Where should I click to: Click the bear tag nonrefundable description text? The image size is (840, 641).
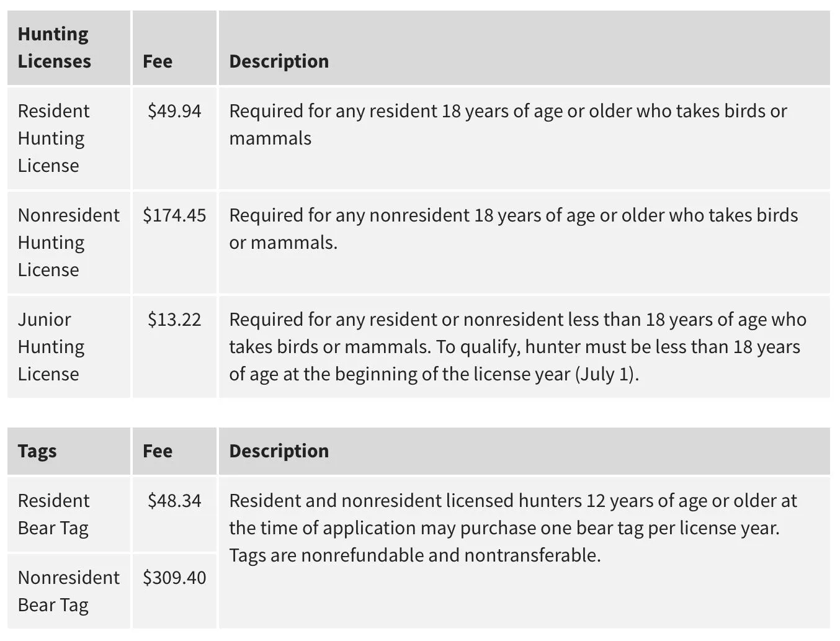(513, 528)
